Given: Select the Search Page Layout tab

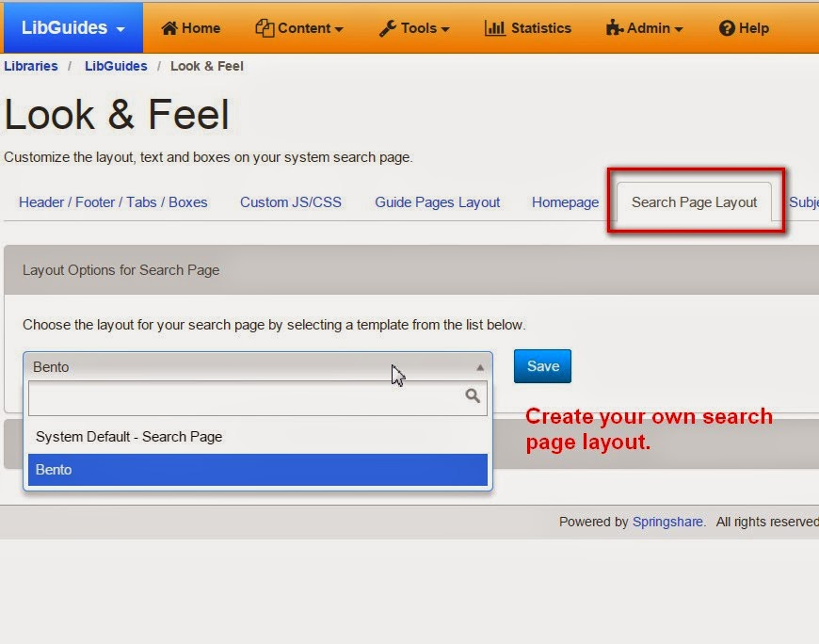Looking at the screenshot, I should pyautogui.click(x=694, y=202).
